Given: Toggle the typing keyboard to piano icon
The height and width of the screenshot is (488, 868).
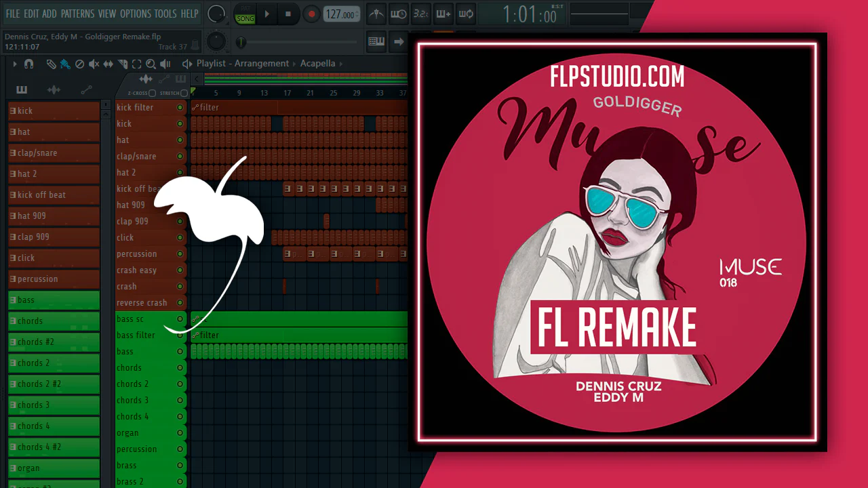Looking at the screenshot, I should [x=376, y=41].
